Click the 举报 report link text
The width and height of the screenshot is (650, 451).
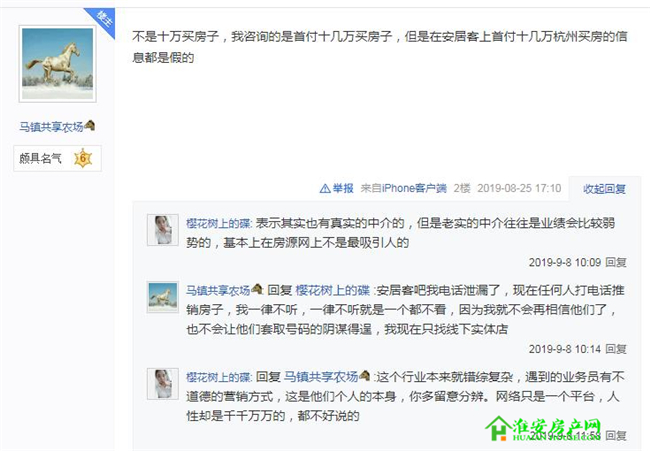(x=343, y=189)
